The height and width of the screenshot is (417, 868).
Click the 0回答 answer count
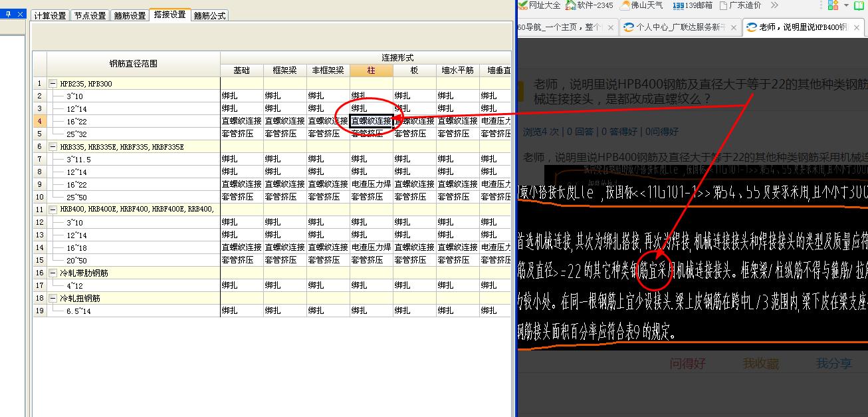coord(580,132)
